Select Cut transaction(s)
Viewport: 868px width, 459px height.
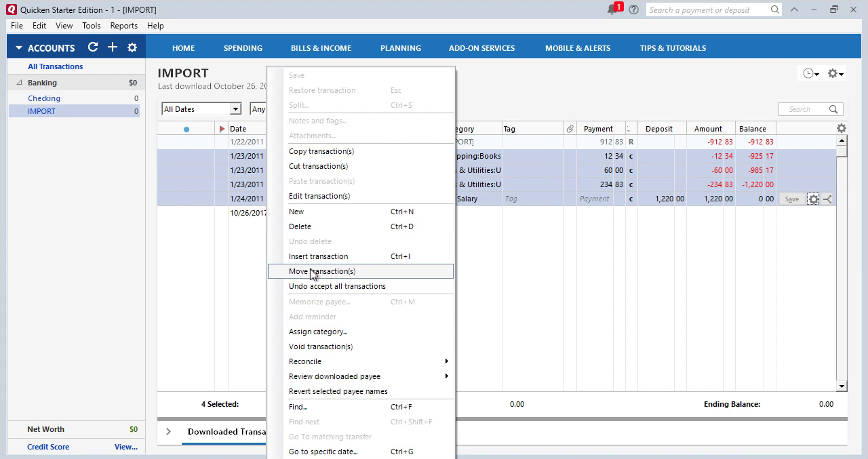[361, 166]
